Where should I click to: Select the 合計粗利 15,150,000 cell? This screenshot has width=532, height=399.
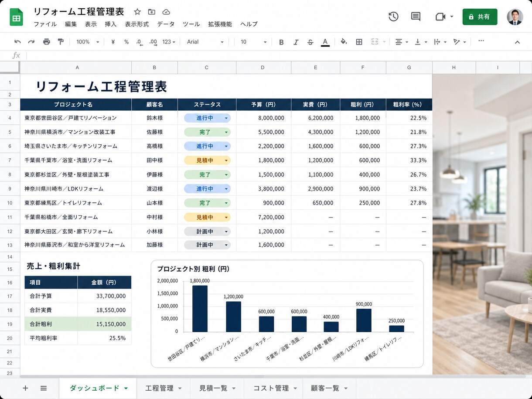pos(104,324)
